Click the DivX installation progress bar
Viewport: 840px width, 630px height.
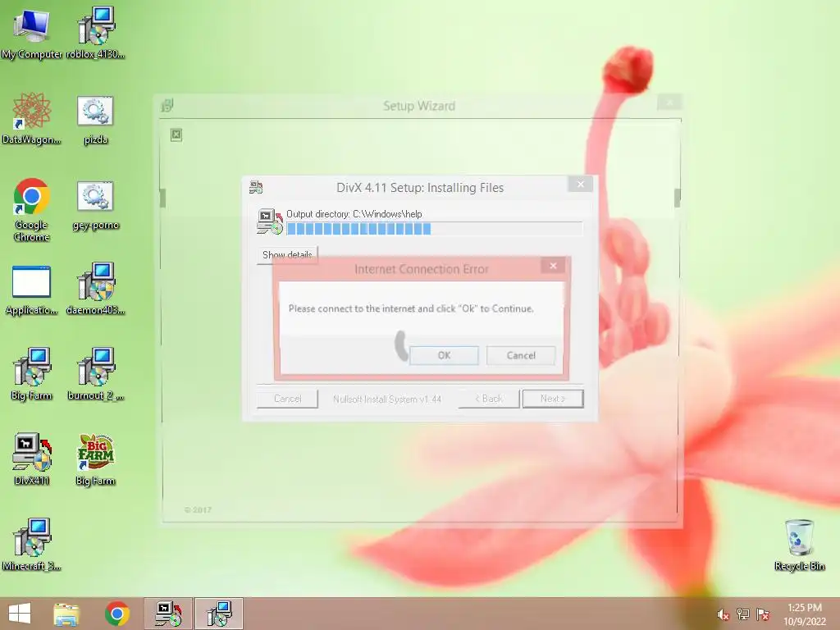tap(435, 229)
